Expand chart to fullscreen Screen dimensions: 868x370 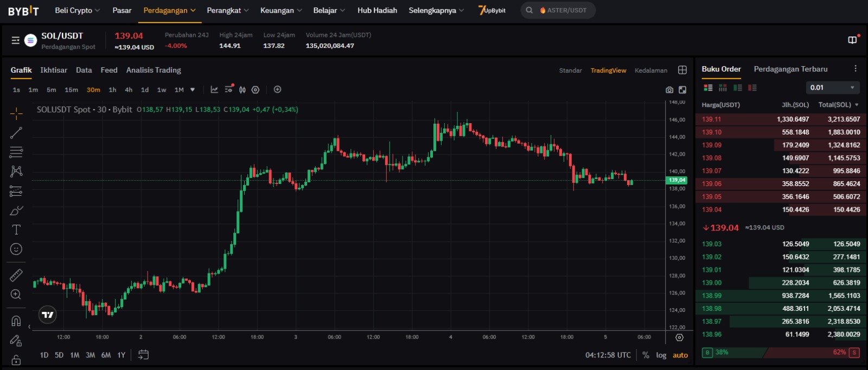pos(682,90)
